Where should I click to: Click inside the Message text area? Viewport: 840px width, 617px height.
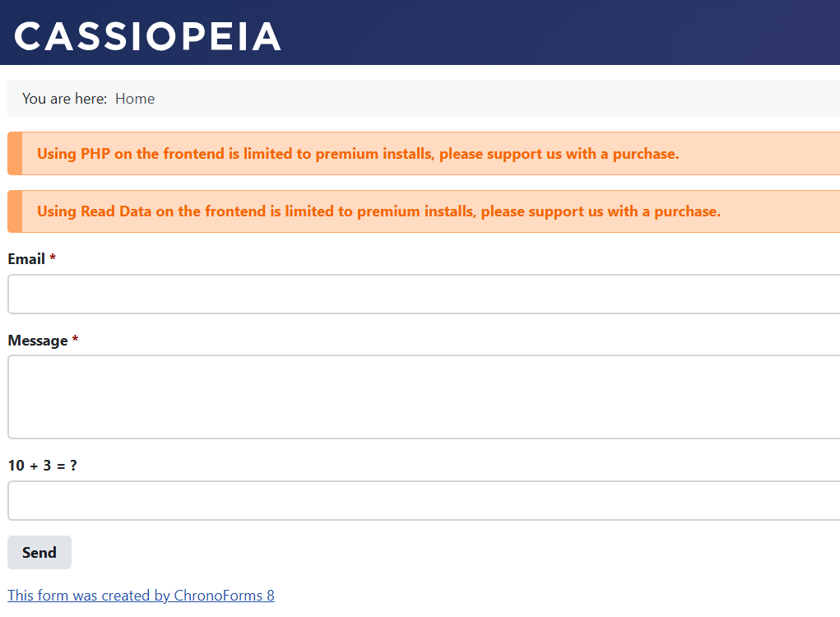[x=423, y=397]
